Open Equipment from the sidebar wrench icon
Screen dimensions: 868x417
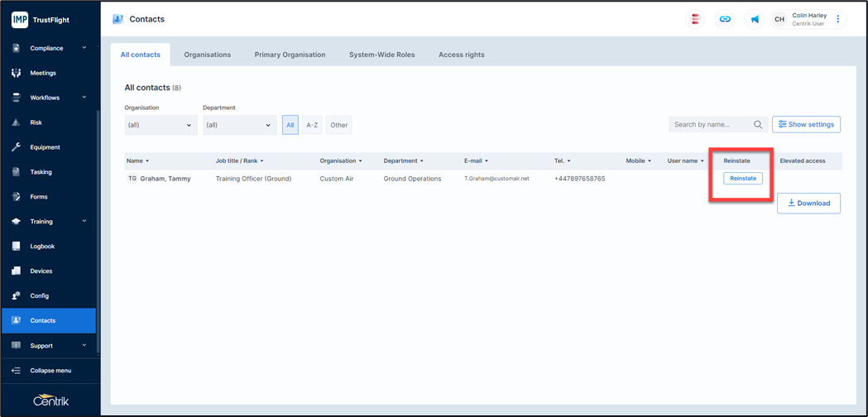tap(16, 147)
